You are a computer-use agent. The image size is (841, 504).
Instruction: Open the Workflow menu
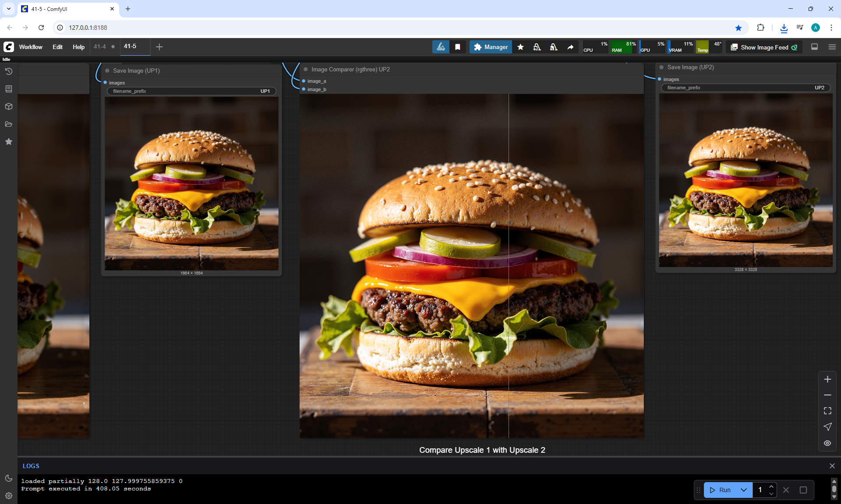(31, 47)
